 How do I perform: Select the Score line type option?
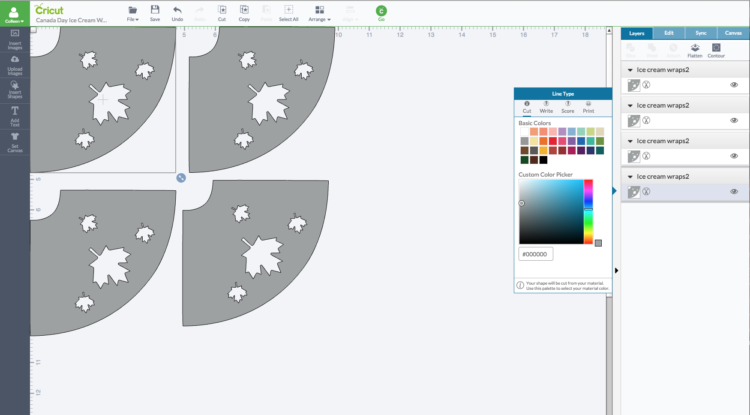568,108
